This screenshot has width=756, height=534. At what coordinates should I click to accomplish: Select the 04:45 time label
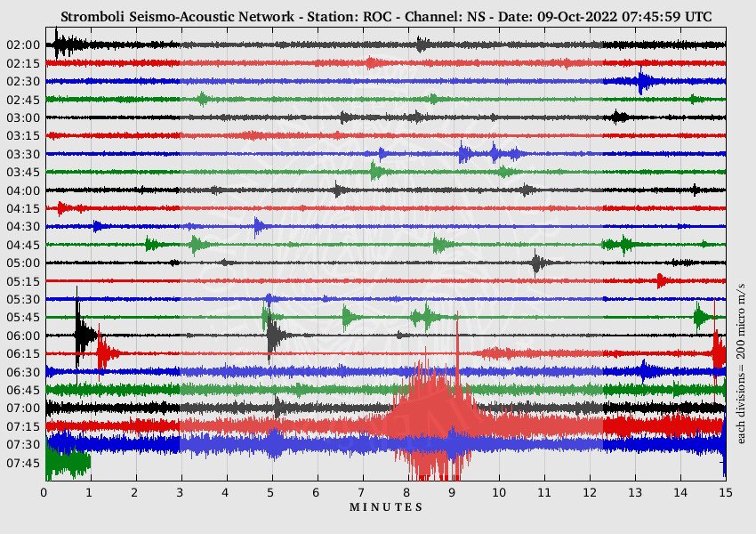23,245
